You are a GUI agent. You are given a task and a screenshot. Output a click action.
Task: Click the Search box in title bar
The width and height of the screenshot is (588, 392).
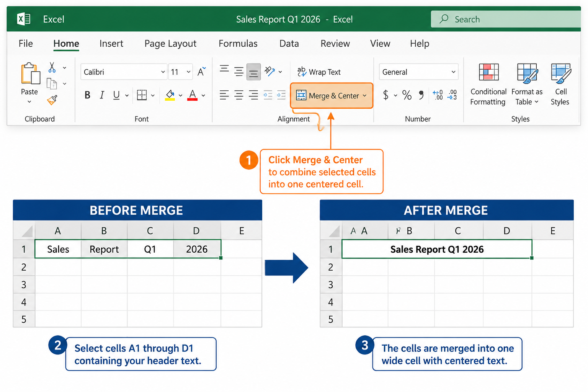[x=506, y=19]
